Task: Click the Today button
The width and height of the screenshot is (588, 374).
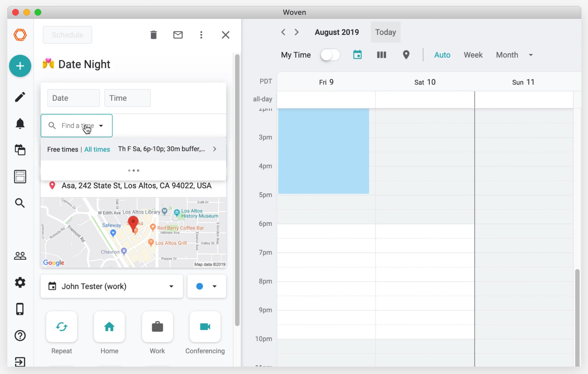Action: 386,32
